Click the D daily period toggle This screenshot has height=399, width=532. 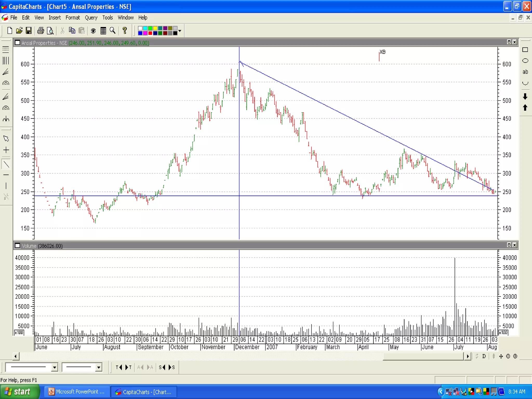[x=484, y=356]
